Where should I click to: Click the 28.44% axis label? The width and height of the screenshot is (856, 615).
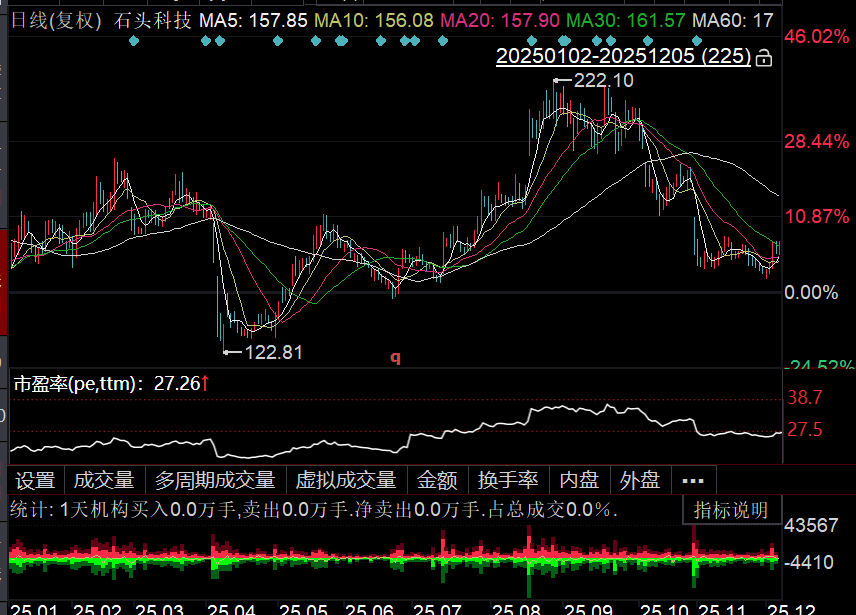[817, 142]
